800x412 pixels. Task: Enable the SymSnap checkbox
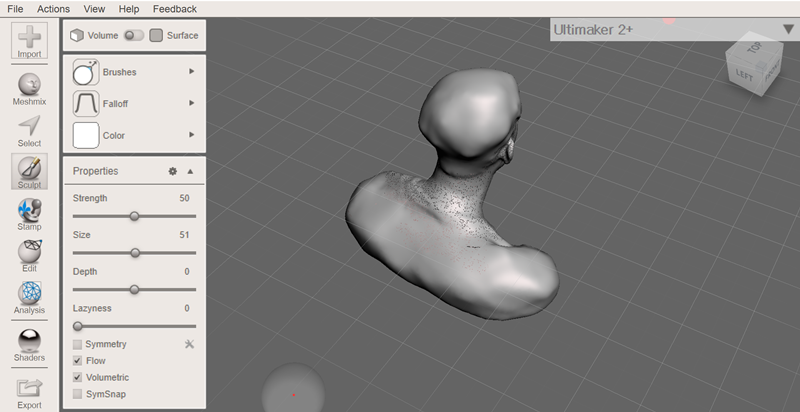(x=78, y=394)
